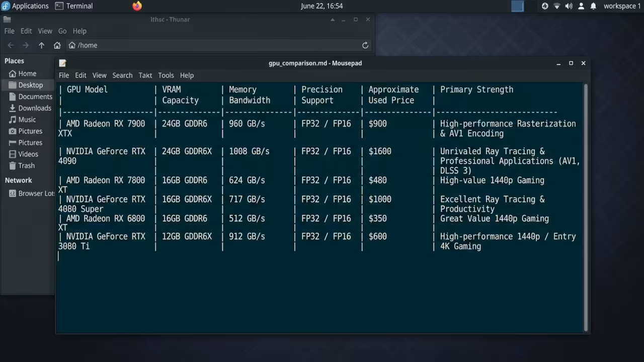Open Thunar's Go menu
This screenshot has height=362, width=644.
tap(62, 31)
